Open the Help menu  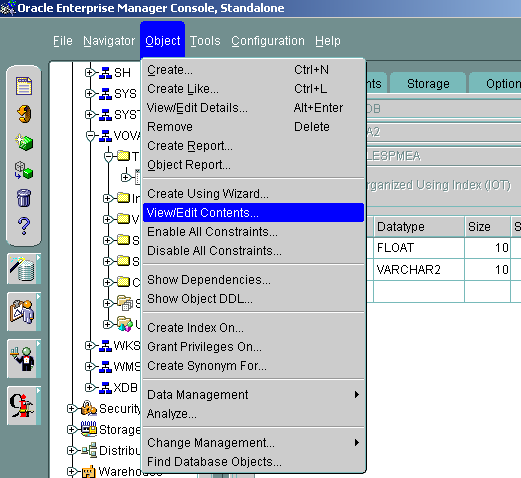tap(328, 41)
